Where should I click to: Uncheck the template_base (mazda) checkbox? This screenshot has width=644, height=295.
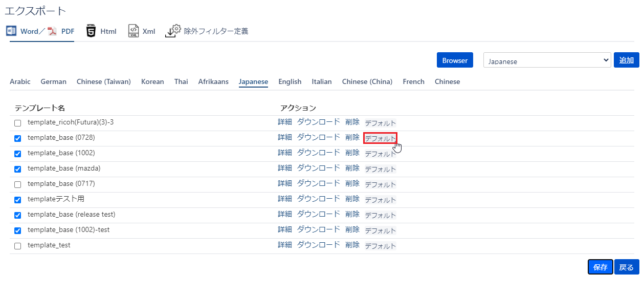[x=18, y=169]
